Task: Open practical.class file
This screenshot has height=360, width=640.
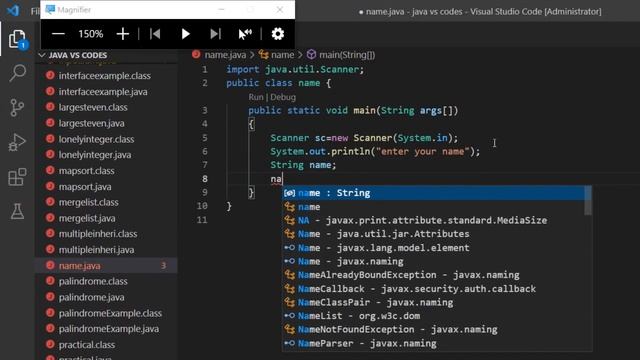Action: click(107, 345)
